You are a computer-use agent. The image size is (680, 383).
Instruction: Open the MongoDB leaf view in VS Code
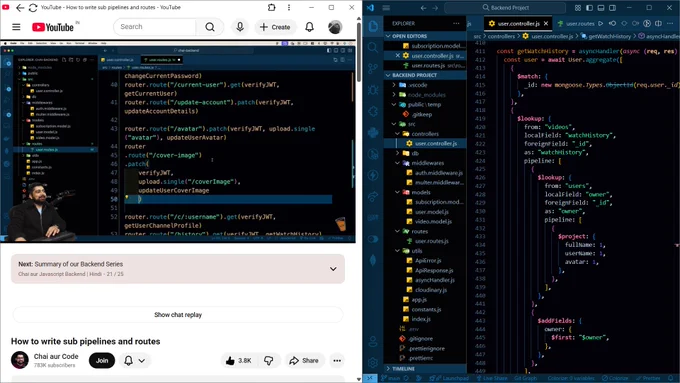point(373,260)
